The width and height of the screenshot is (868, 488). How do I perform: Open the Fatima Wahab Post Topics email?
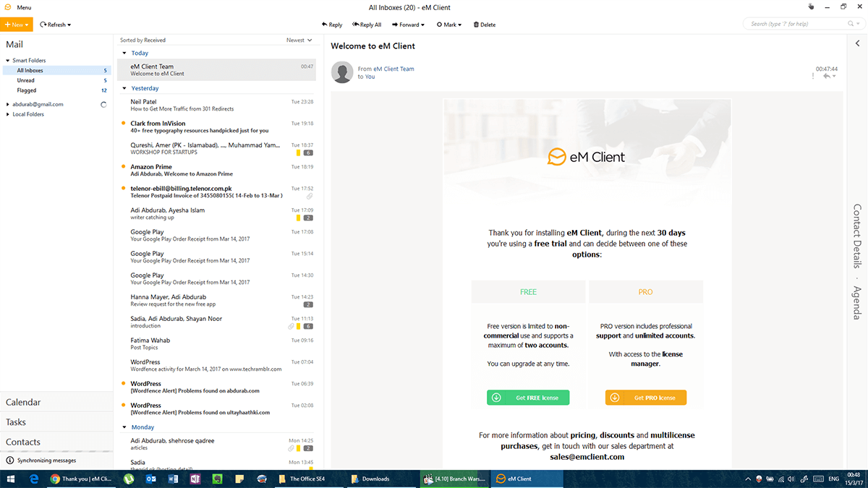217,344
